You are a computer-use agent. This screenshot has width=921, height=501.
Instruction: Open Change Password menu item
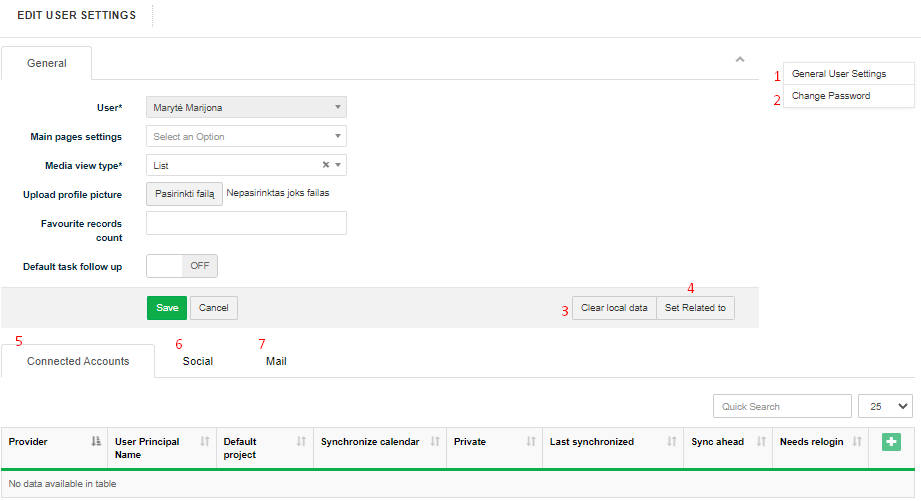point(831,96)
